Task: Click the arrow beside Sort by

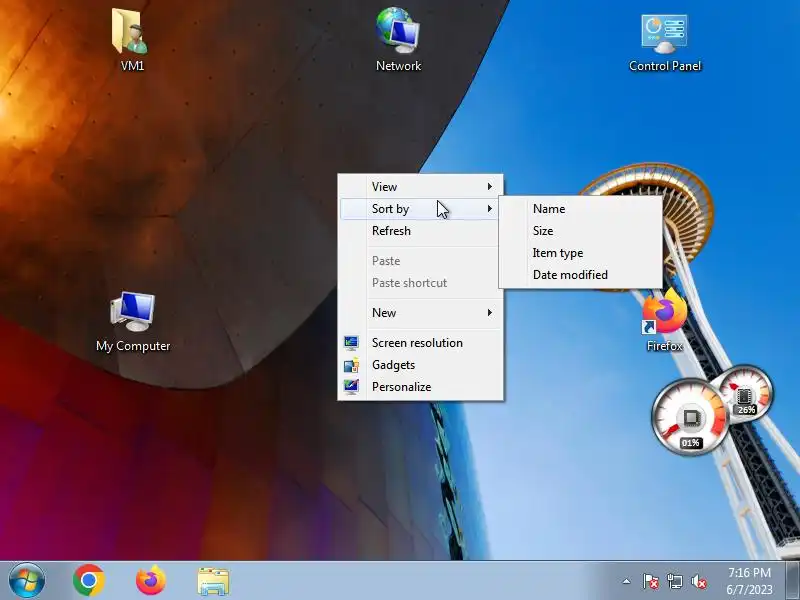Action: click(490, 209)
